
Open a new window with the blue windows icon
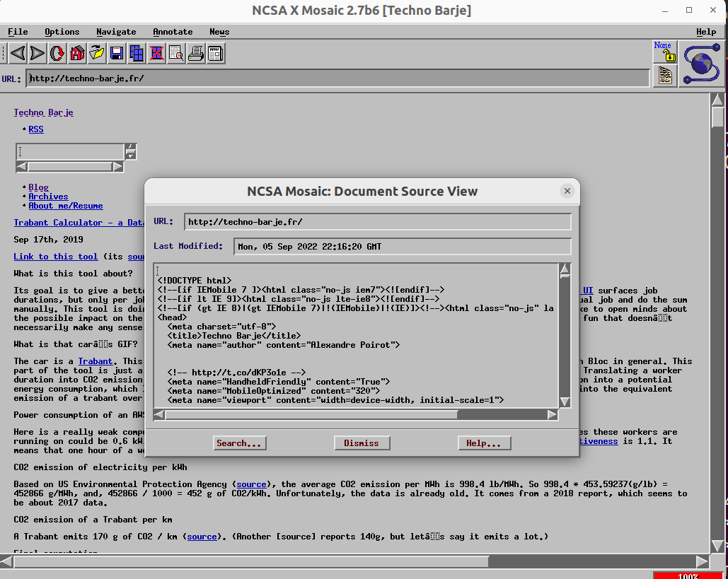[137, 53]
